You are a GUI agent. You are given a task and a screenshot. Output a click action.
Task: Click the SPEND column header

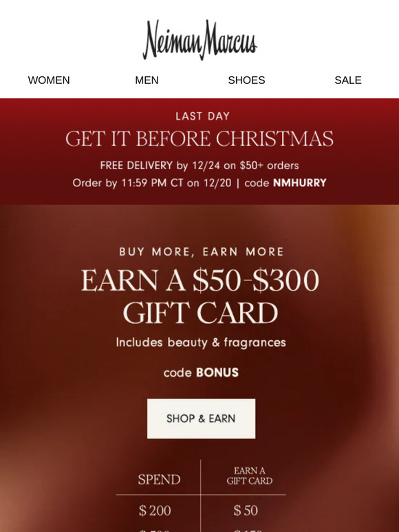[159, 480]
